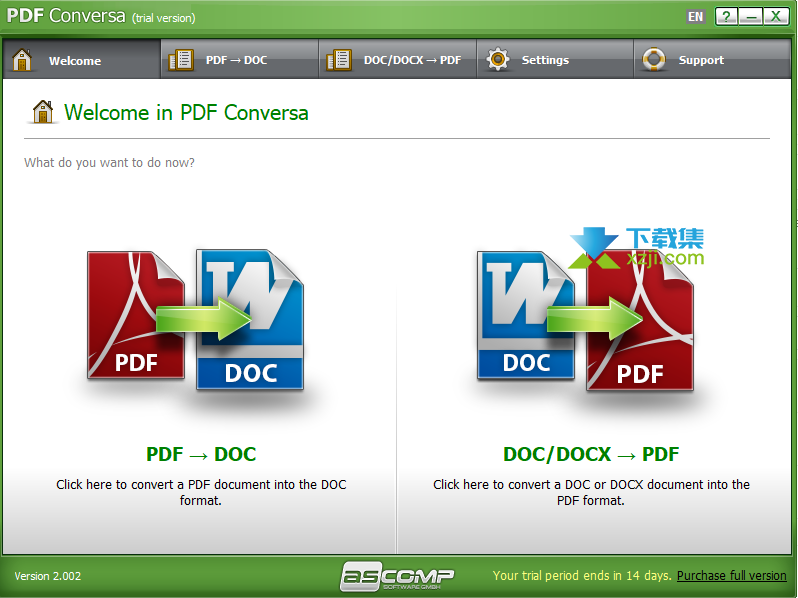The image size is (798, 598).
Task: Click the green DOC/DOCX → PDF heading link
Action: tap(591, 454)
